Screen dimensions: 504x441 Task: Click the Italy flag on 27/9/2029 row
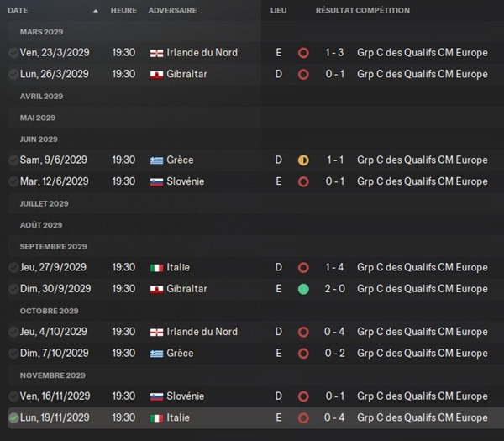(156, 268)
